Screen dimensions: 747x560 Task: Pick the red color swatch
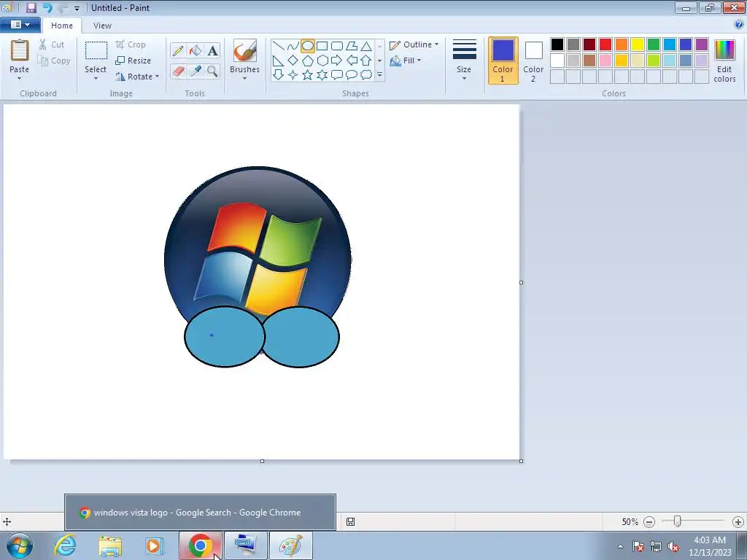[x=605, y=44]
